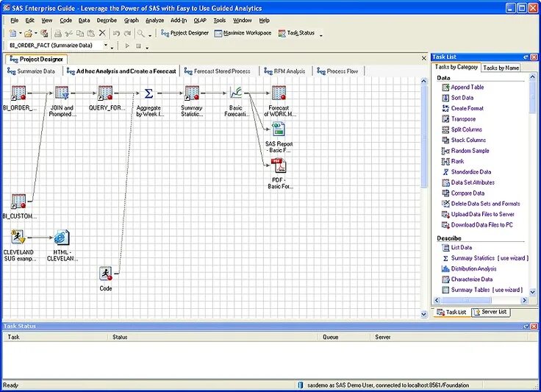Click the Run play arrow icon

click(127, 46)
